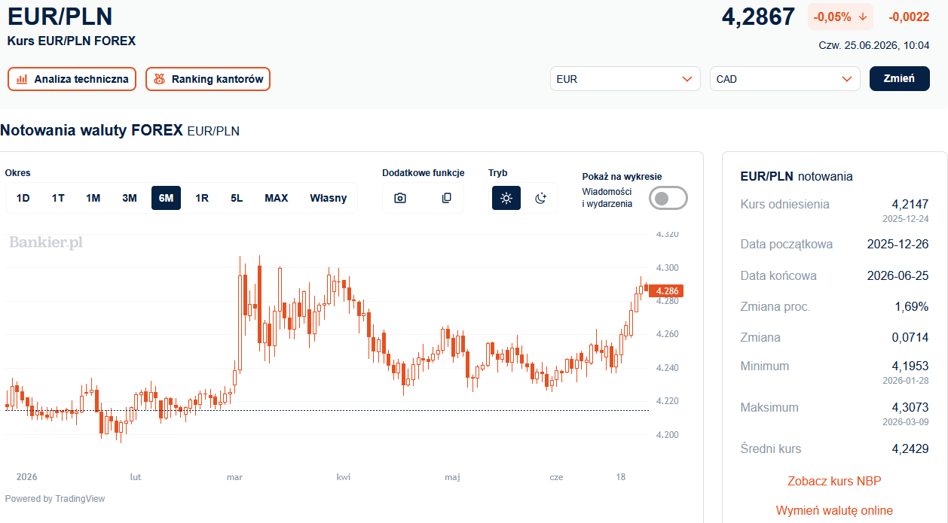Image resolution: width=948 pixels, height=523 pixels.
Task: Click the medal icon in Ranking kantorów
Action: coord(159,79)
